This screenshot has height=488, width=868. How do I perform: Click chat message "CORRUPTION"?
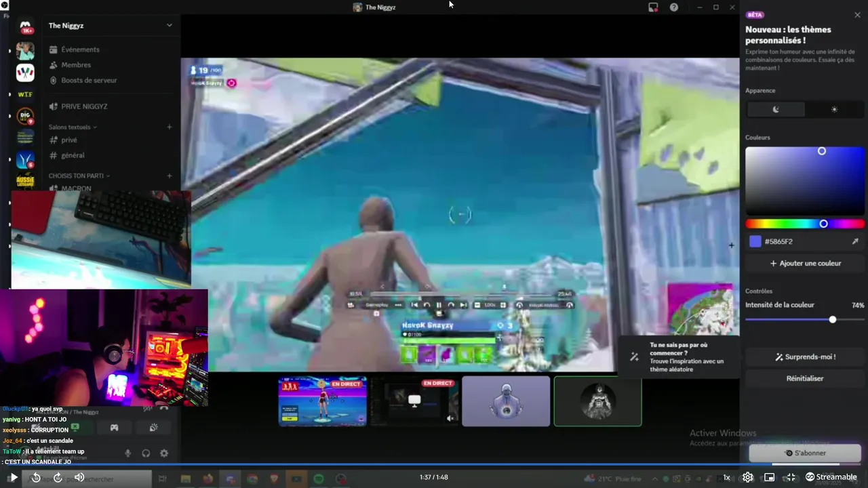click(x=50, y=430)
